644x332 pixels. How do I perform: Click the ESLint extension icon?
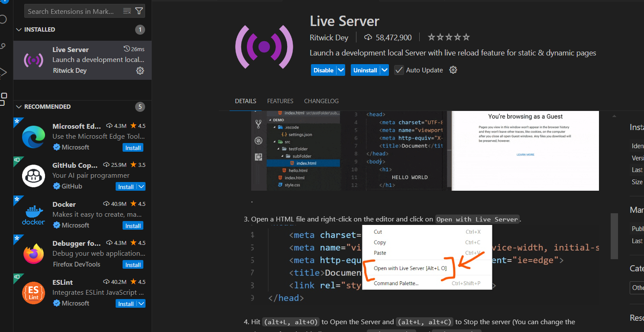(x=33, y=293)
